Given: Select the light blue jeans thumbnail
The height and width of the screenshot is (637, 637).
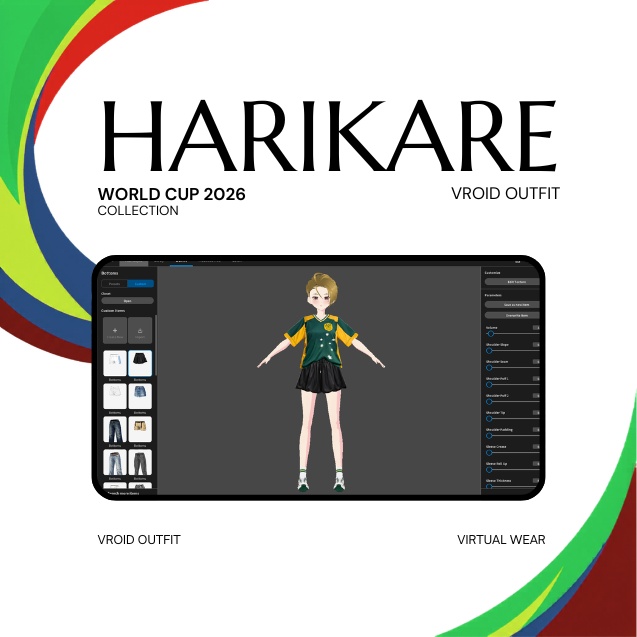Looking at the screenshot, I should [115, 462].
